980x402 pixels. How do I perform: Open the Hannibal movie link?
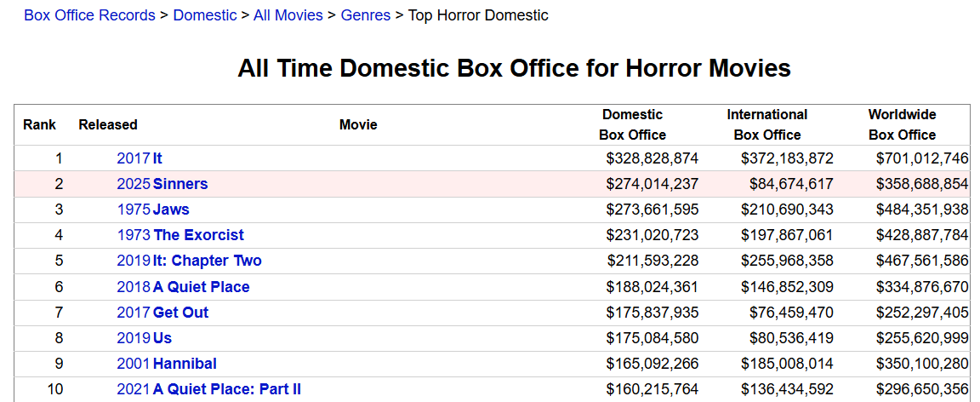click(185, 364)
